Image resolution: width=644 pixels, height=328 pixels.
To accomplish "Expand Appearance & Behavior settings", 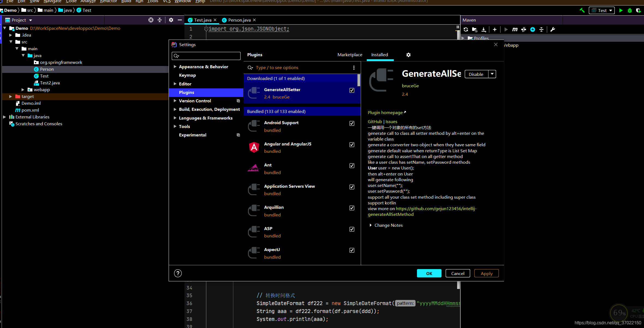I will 175,67.
